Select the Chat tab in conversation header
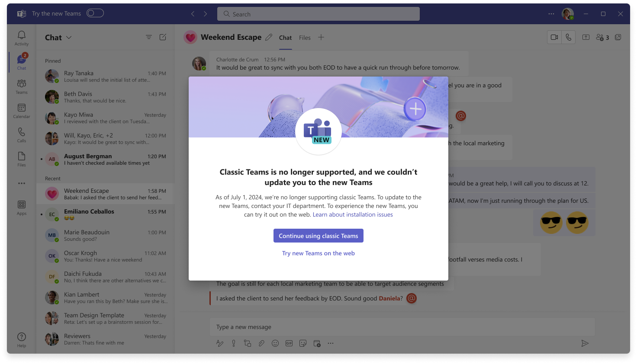This screenshot has height=364, width=637. (x=285, y=38)
